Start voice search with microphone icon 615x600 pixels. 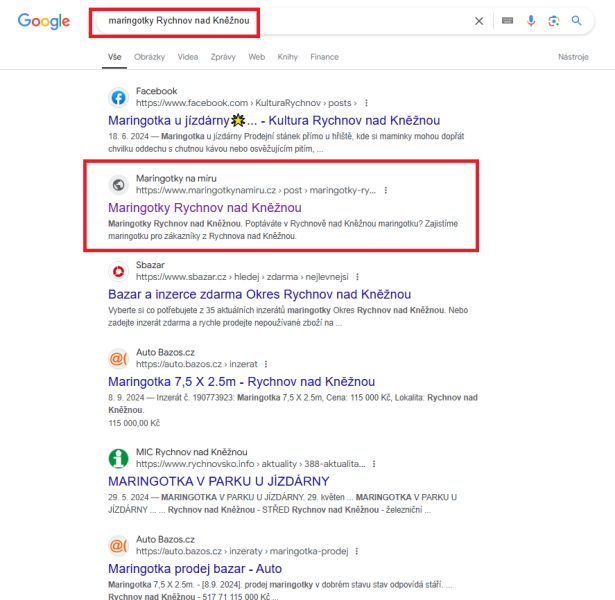coord(531,20)
